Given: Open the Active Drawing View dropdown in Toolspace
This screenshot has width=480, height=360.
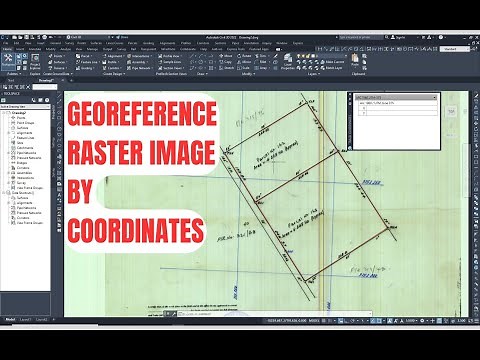Looking at the screenshot, I should pyautogui.click(x=25, y=107).
